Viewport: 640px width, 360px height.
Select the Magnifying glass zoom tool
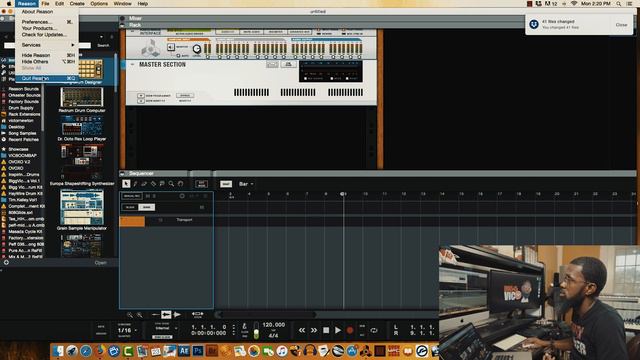[171, 184]
